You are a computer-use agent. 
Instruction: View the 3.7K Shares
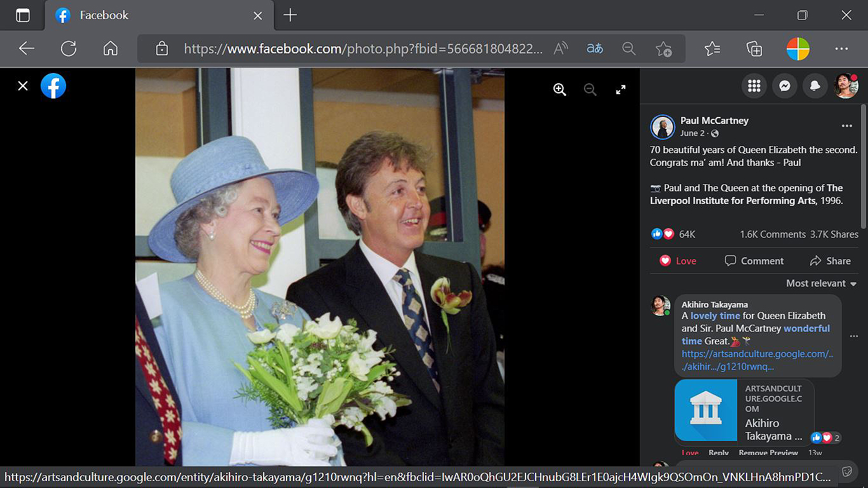[834, 234]
